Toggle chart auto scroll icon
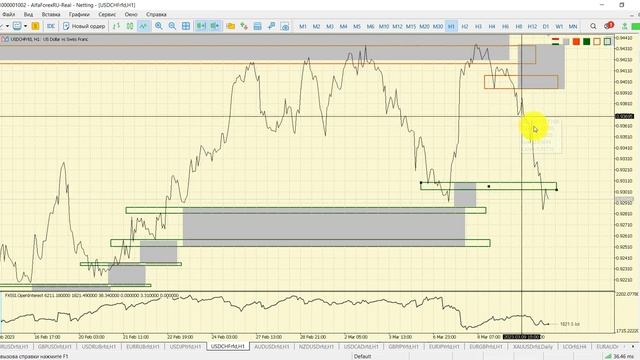The image size is (640, 360). tap(201, 26)
